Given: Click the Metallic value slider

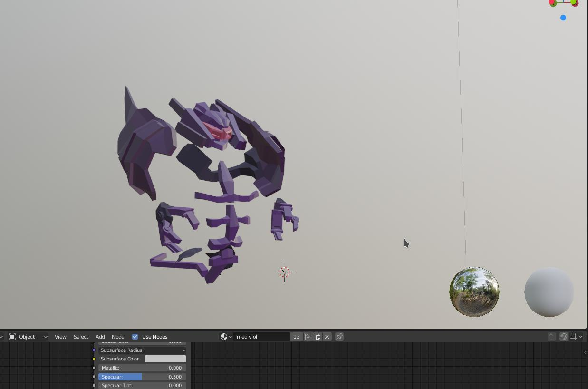Looking at the screenshot, I should tap(143, 368).
